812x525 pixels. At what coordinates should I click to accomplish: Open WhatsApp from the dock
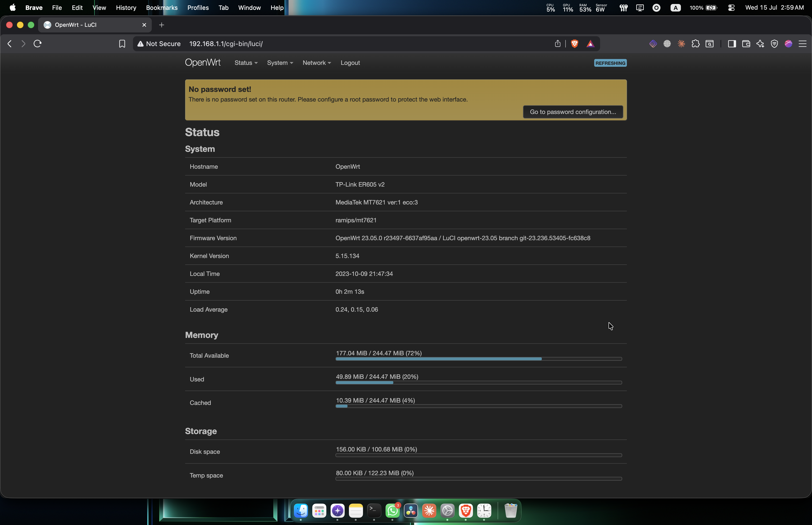coord(393,510)
